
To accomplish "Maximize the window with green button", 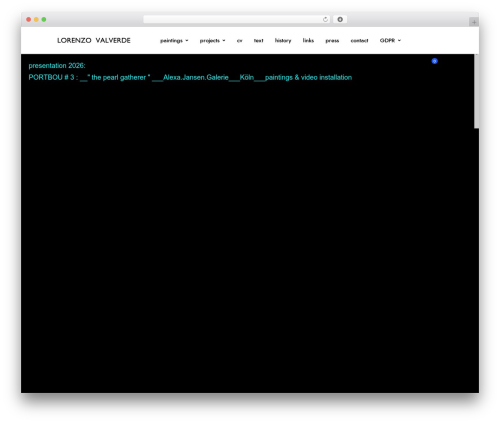I will [x=44, y=19].
